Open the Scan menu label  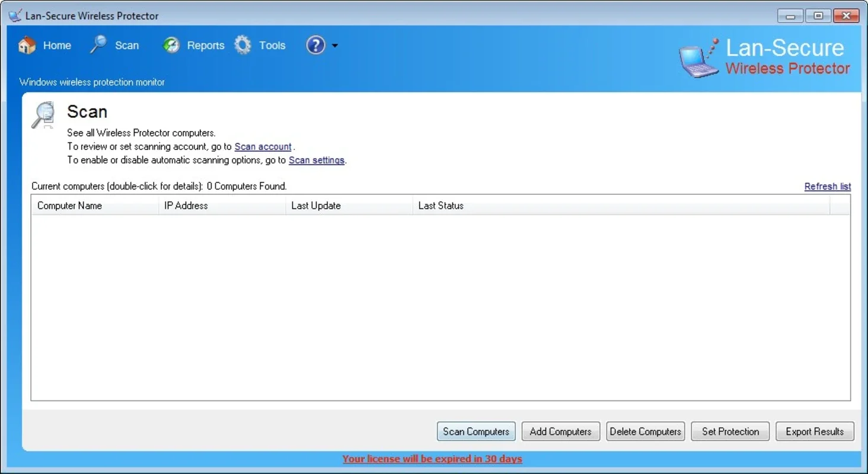(x=127, y=46)
